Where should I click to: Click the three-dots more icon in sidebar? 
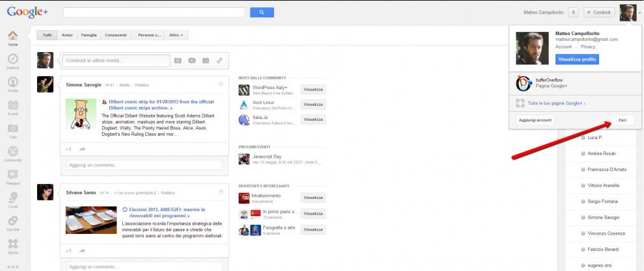click(x=13, y=267)
